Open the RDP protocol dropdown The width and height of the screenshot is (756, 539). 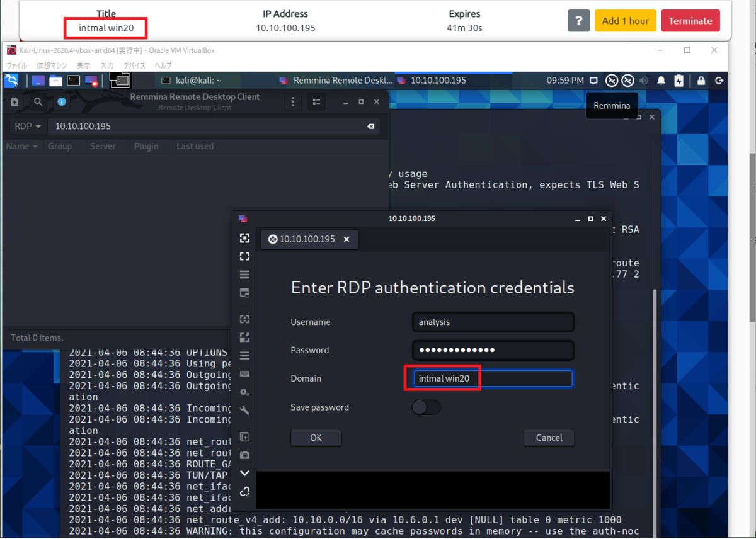28,127
